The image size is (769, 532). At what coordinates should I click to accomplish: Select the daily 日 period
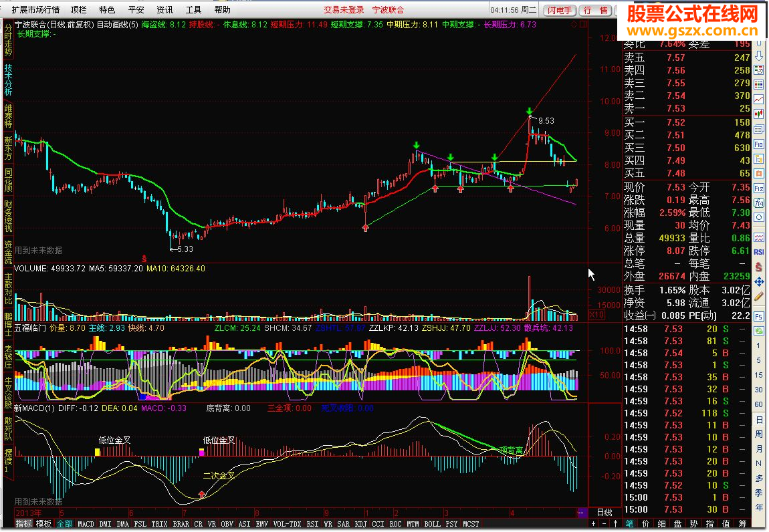click(759, 420)
